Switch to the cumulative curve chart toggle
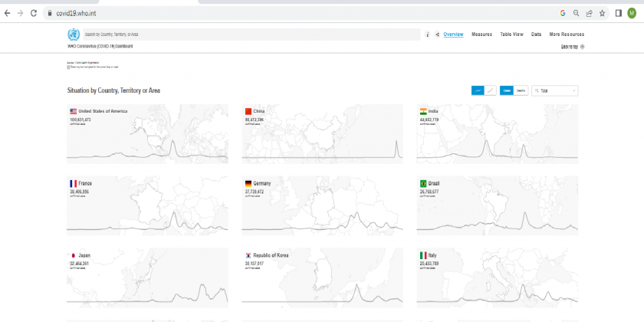Image resolution: width=644 pixels, height=322 pixels. (490, 90)
